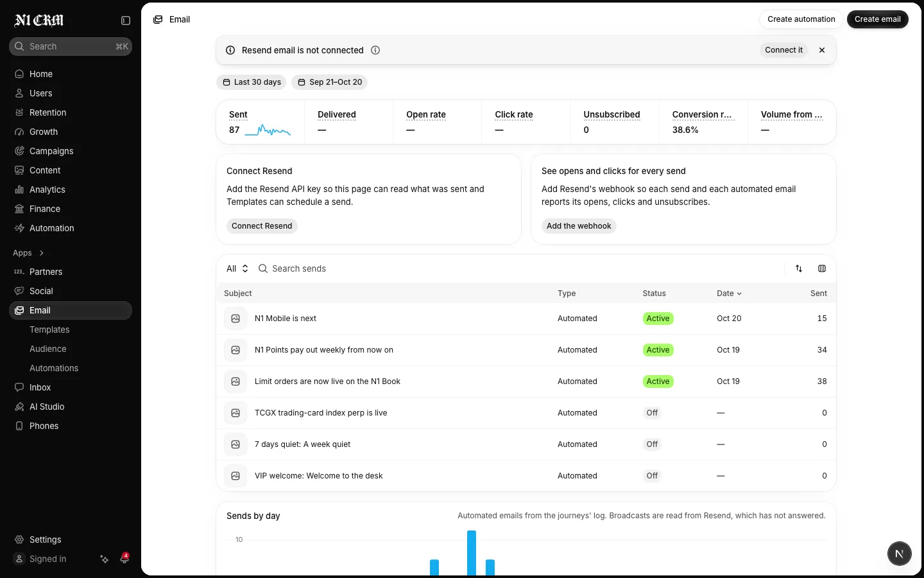Click info icon next to Resend banner text
Screen dimensions: 924x578
[375, 50]
